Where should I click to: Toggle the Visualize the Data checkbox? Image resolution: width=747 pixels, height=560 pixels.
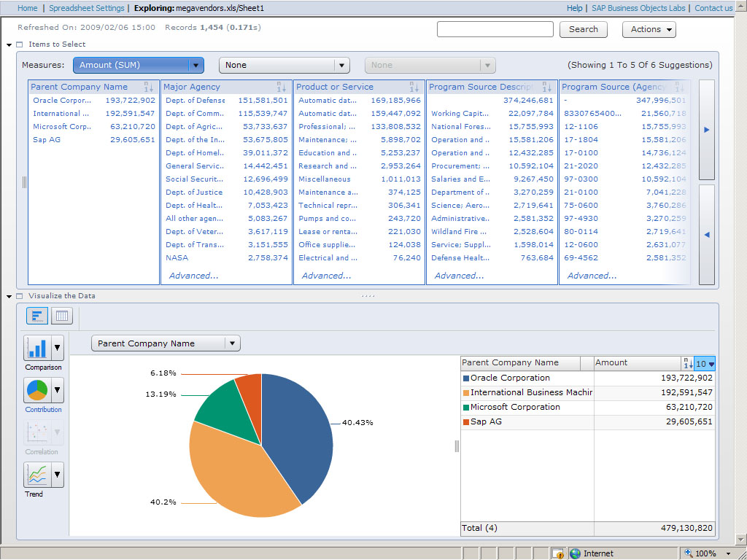pos(20,296)
